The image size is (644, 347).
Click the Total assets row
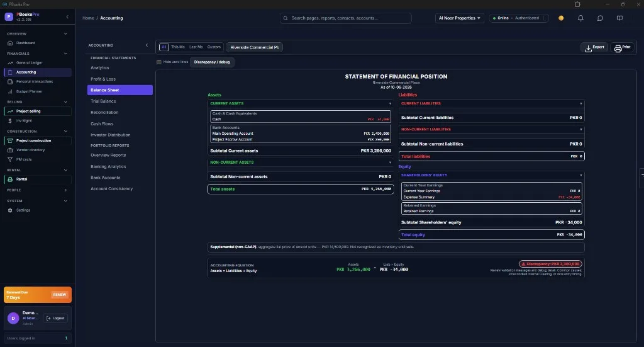(x=301, y=189)
